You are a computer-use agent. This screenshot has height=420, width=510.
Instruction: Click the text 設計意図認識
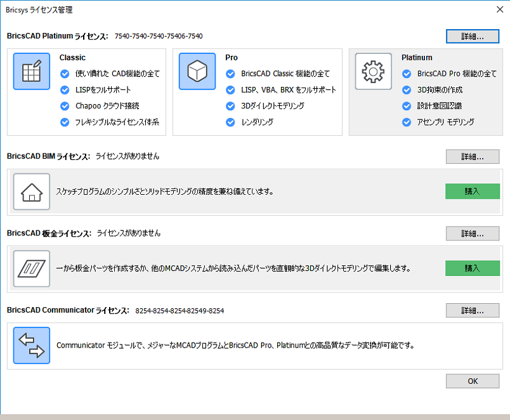pyautogui.click(x=440, y=106)
